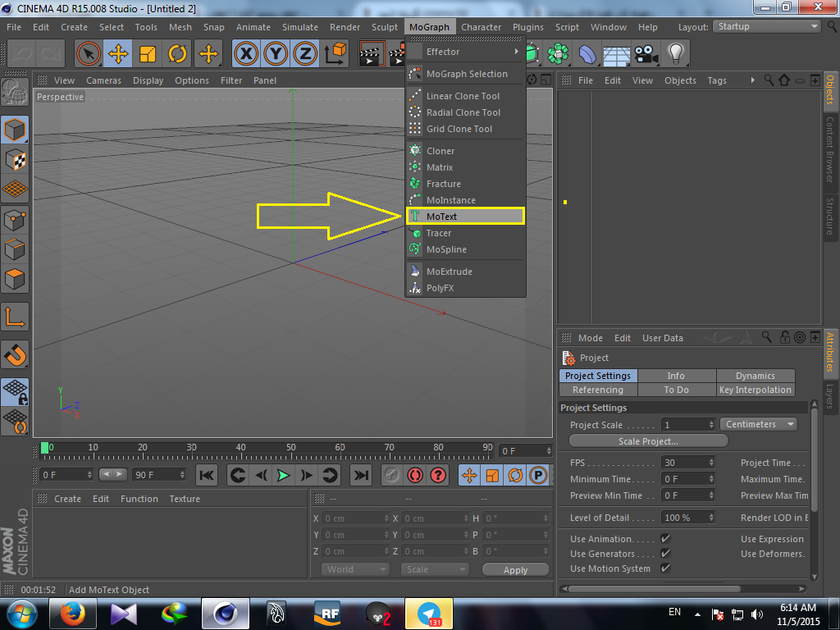Select Workplane orange grid icon
Image resolution: width=840 pixels, height=630 pixels.
point(15,189)
